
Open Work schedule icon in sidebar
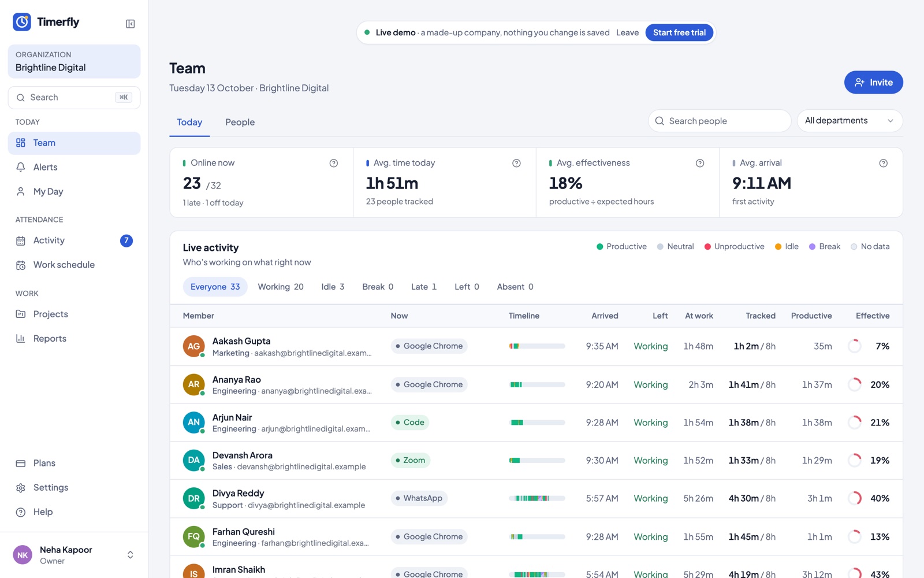tap(21, 265)
